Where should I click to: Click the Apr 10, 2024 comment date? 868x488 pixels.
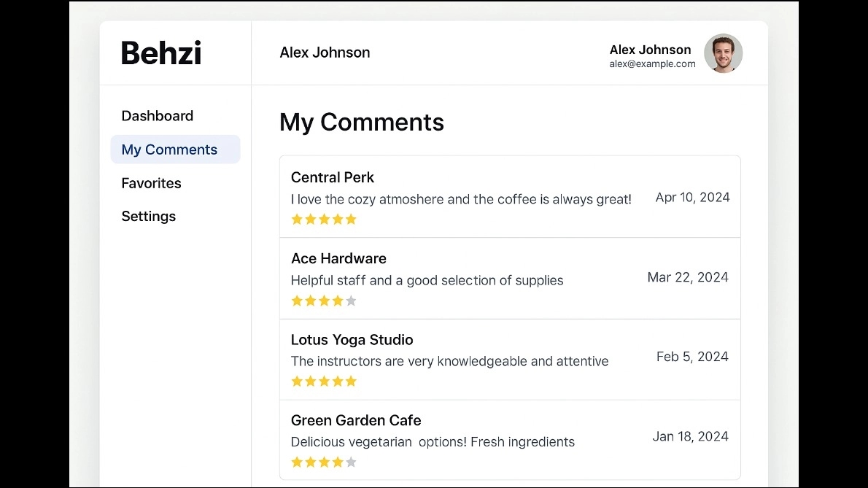(x=692, y=198)
